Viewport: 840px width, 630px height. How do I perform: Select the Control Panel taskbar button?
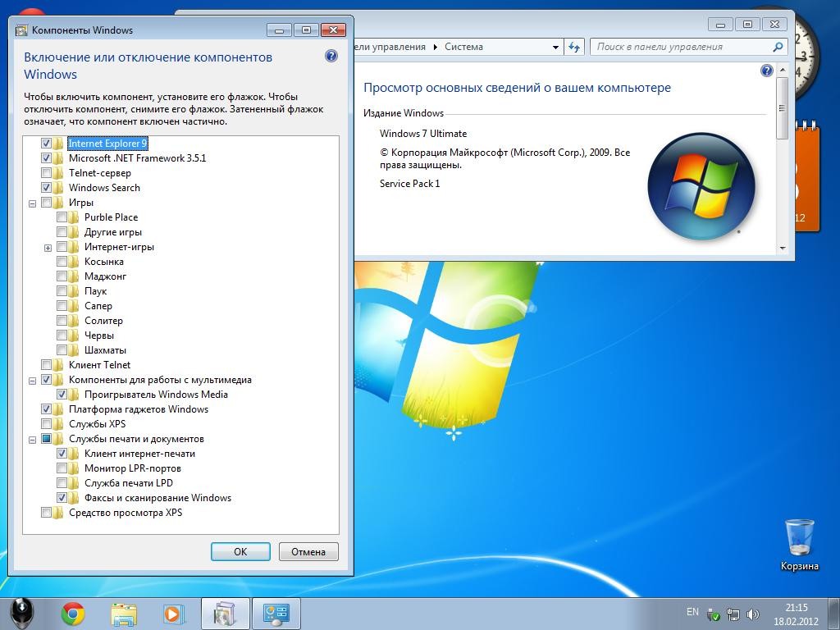click(x=276, y=614)
